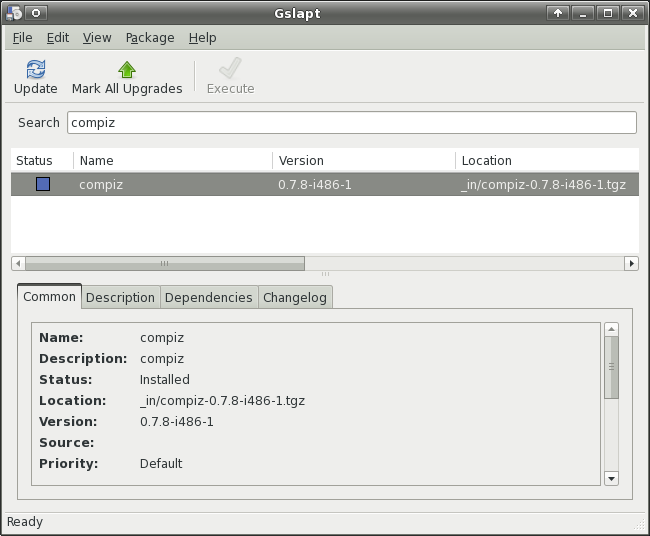Open the Package menu

150,38
